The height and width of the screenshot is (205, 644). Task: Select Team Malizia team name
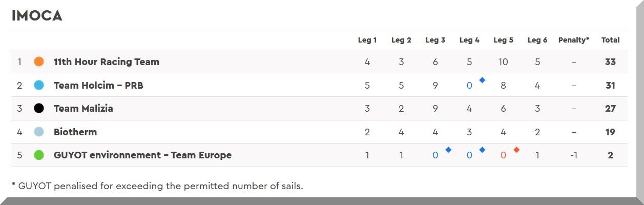point(83,109)
